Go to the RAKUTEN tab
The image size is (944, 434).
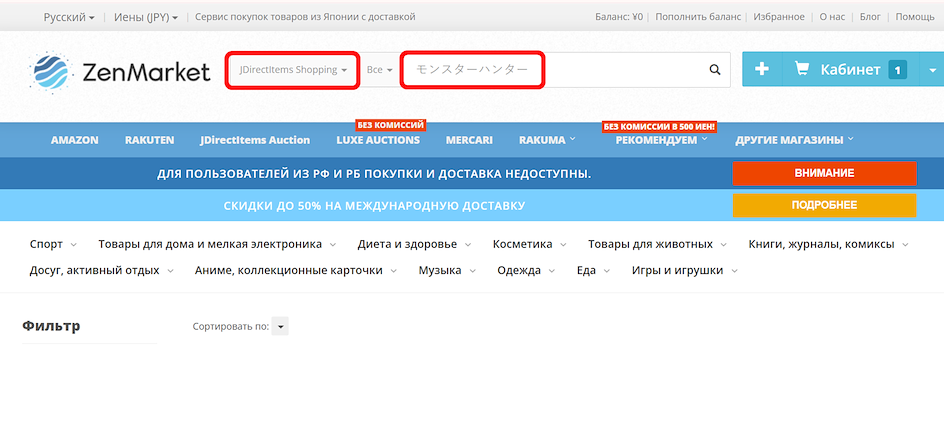(149, 140)
